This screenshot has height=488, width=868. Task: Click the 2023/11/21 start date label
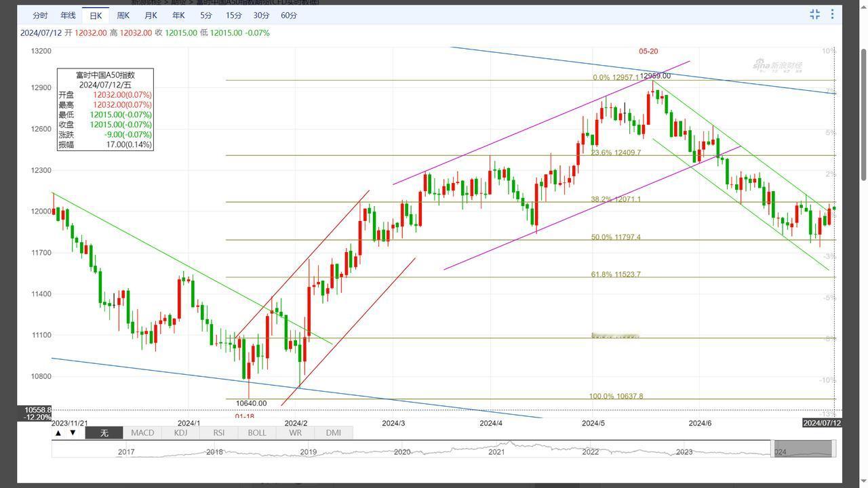(x=70, y=423)
